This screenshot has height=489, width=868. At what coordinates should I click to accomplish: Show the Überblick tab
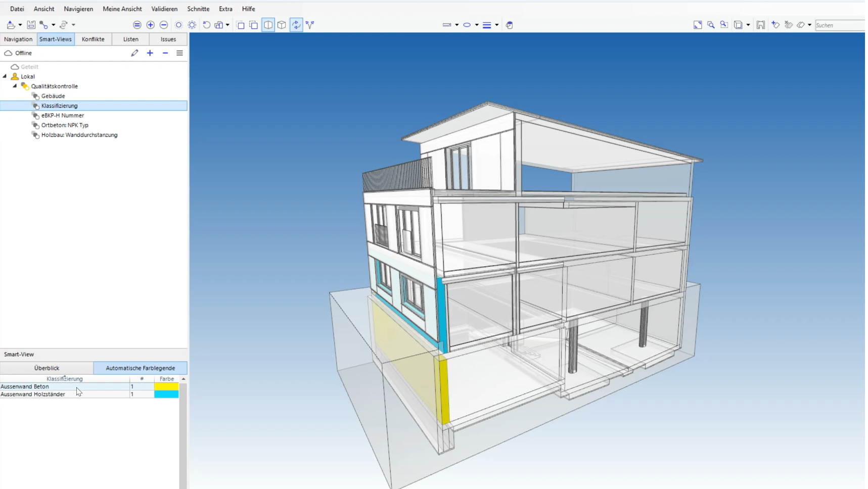coord(47,368)
